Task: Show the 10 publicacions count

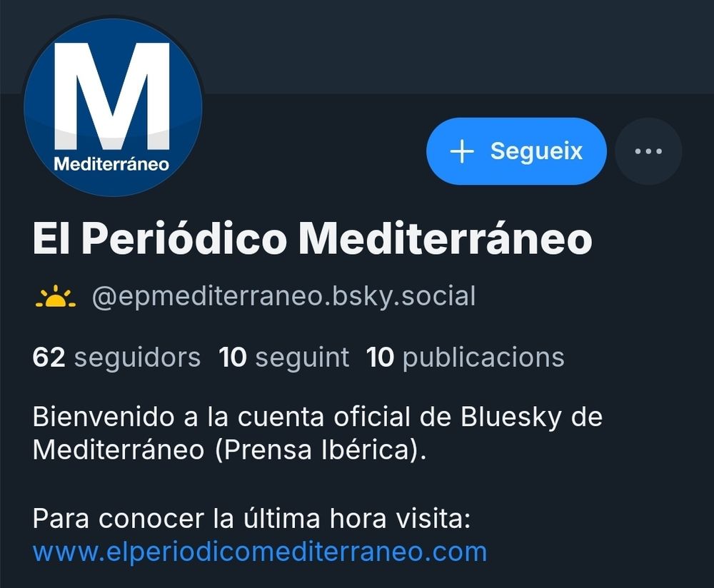Action: (x=466, y=358)
